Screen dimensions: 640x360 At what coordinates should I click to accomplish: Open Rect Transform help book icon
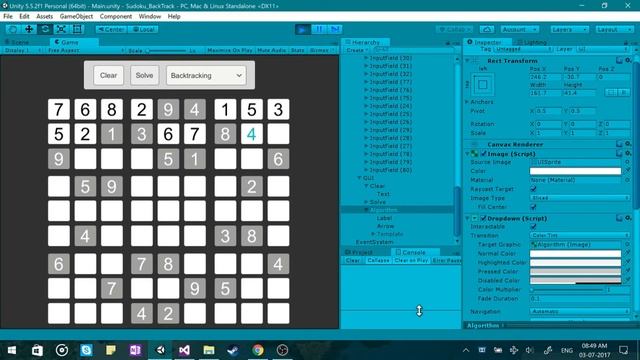pos(619,60)
